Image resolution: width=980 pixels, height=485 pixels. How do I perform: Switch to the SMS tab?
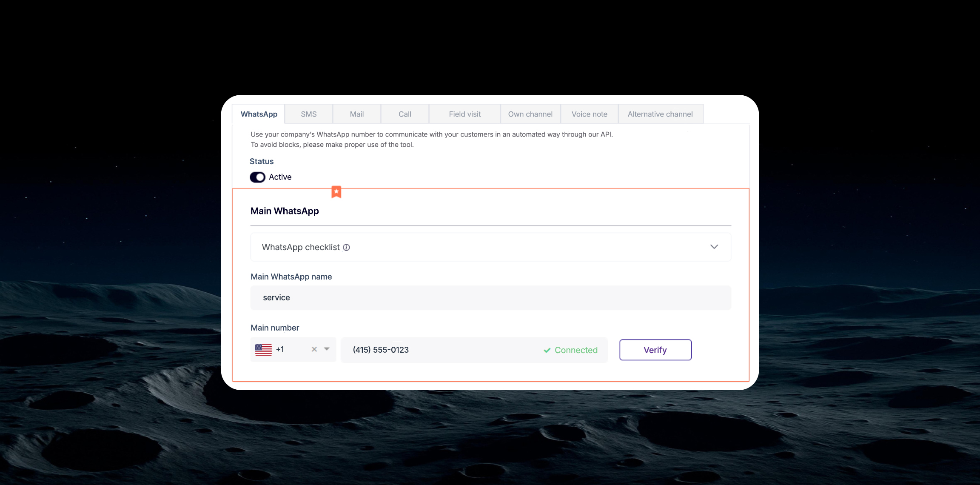(308, 114)
